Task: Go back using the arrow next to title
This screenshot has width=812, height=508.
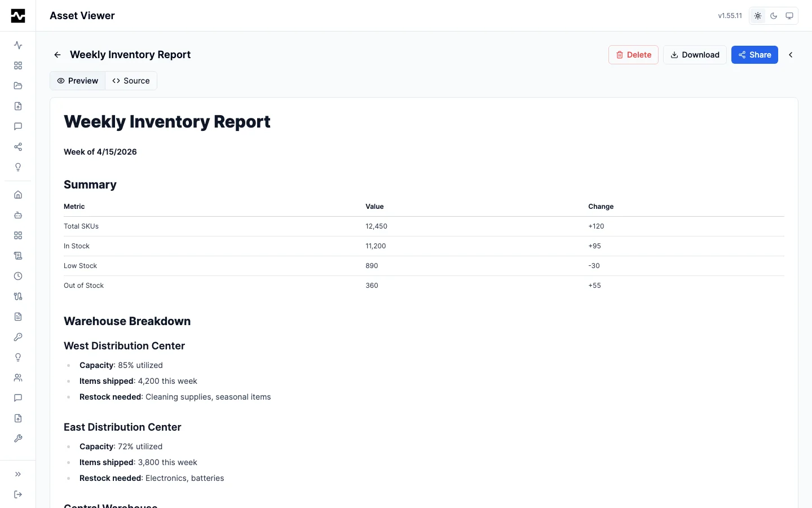Action: 57,55
